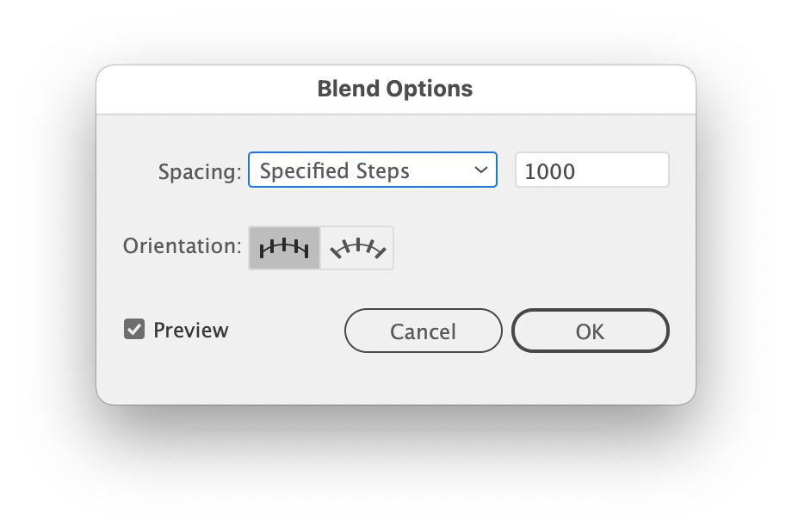Image resolution: width=792 pixels, height=532 pixels.
Task: Click the Cancel button
Action: [423, 331]
